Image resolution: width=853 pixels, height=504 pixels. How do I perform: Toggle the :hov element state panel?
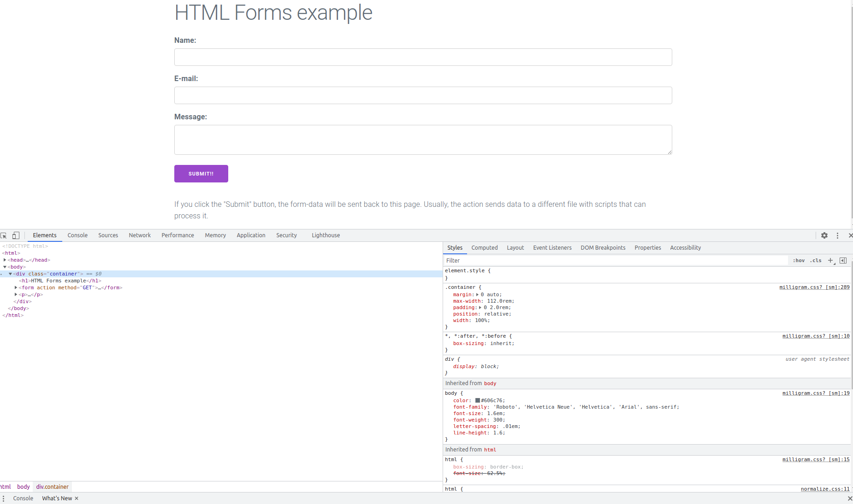pos(799,260)
